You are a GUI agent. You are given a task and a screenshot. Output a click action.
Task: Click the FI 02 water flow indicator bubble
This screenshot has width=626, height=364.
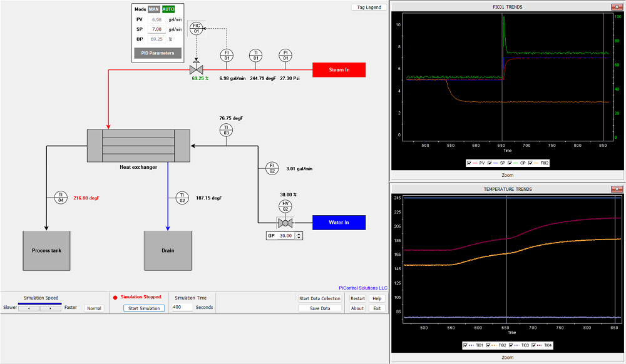pyautogui.click(x=272, y=168)
